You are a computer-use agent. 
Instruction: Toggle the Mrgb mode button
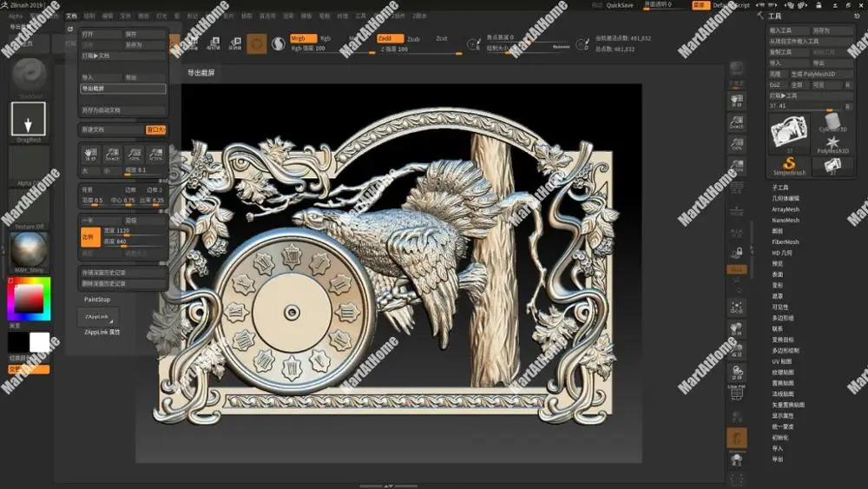tap(302, 39)
